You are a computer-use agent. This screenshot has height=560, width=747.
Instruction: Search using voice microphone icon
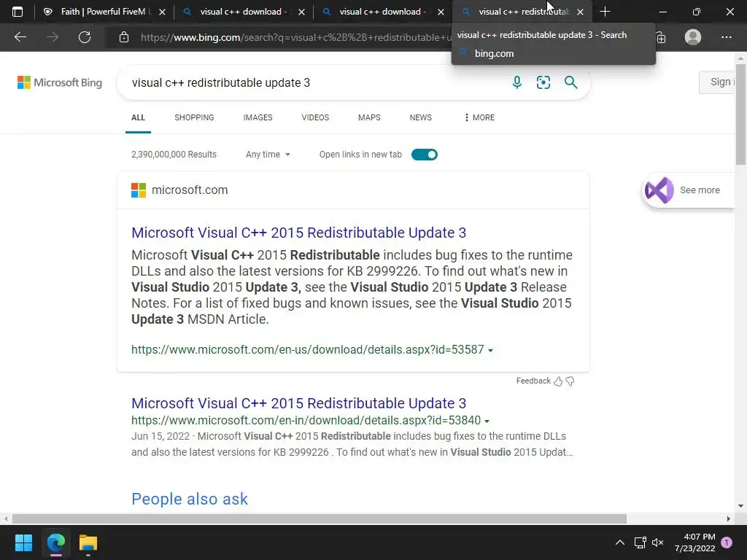(517, 82)
